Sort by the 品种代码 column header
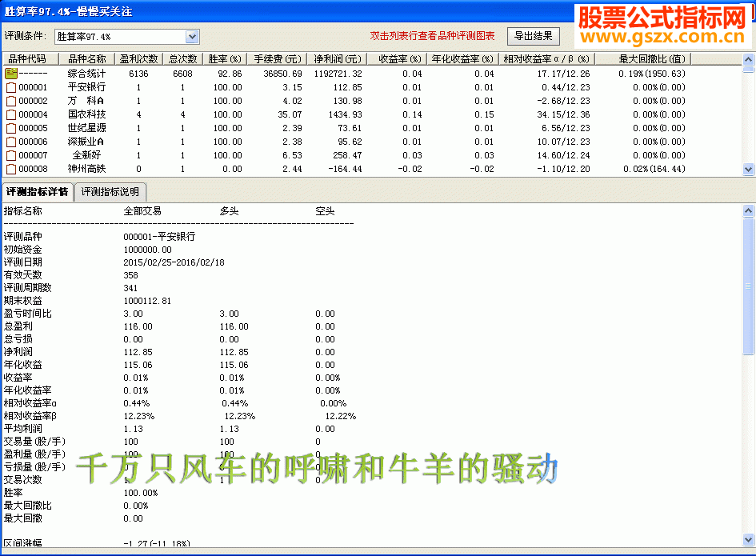Screen dimensions: 756x556 click(30, 59)
